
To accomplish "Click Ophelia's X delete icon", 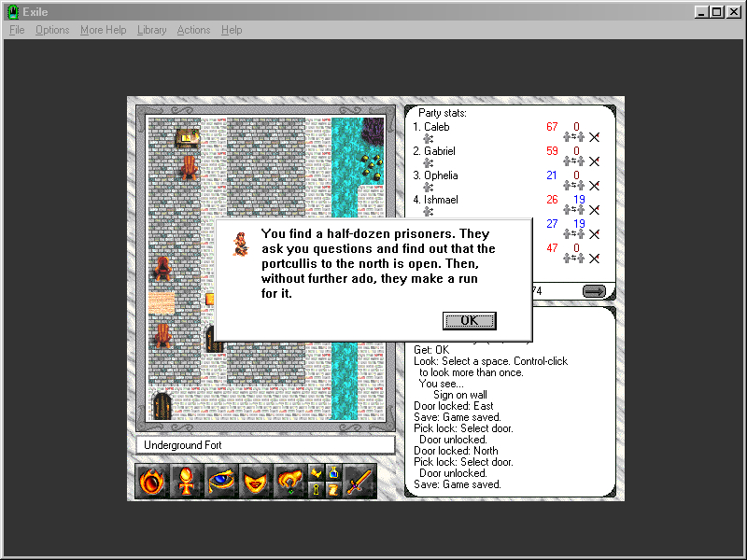I will pos(594,186).
